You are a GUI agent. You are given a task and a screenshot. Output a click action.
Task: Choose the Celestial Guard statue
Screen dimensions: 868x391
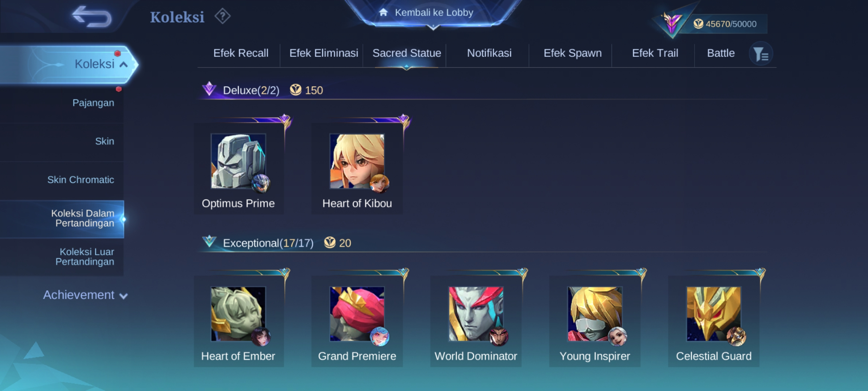click(x=714, y=321)
